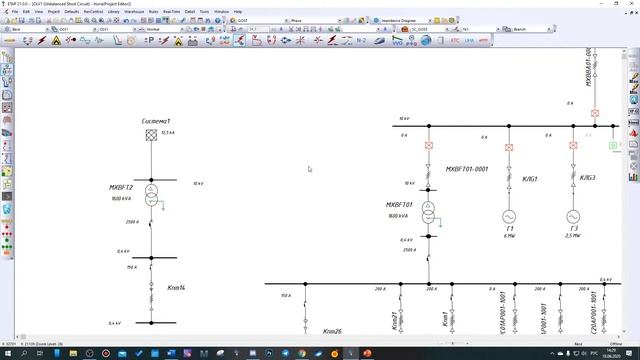Select the ATC mode icon
The image size is (640, 360).
455,40
